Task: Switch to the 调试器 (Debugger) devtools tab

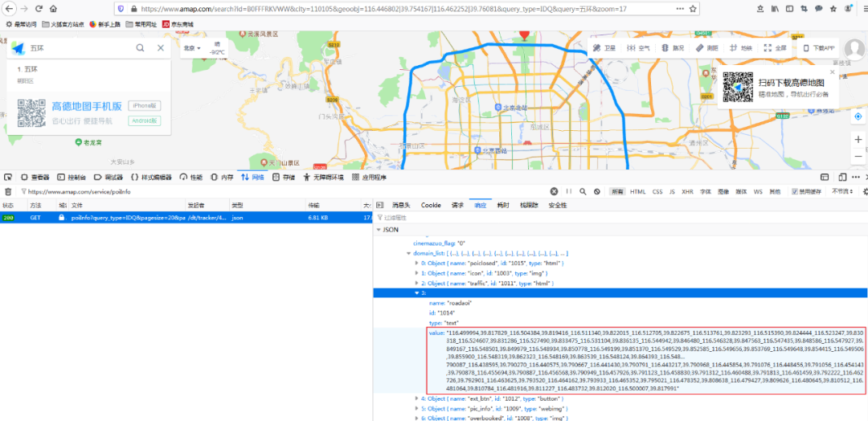Action: [x=108, y=178]
